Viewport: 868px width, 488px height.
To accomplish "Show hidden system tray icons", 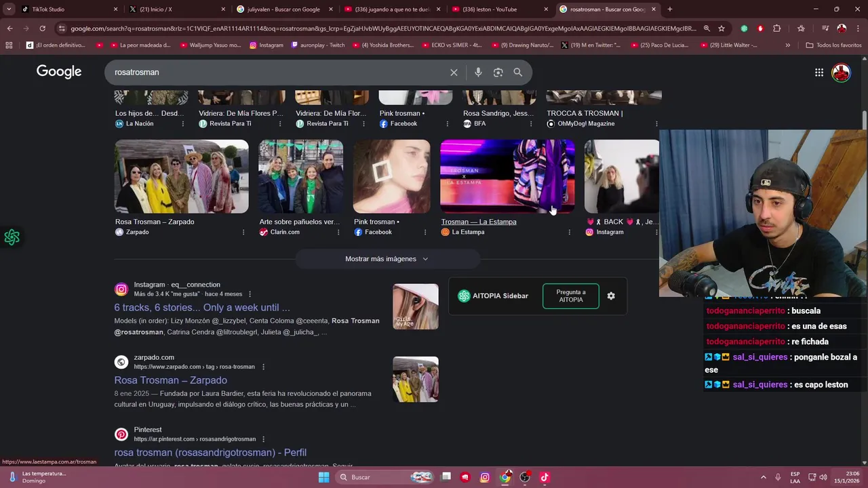I will [x=763, y=477].
